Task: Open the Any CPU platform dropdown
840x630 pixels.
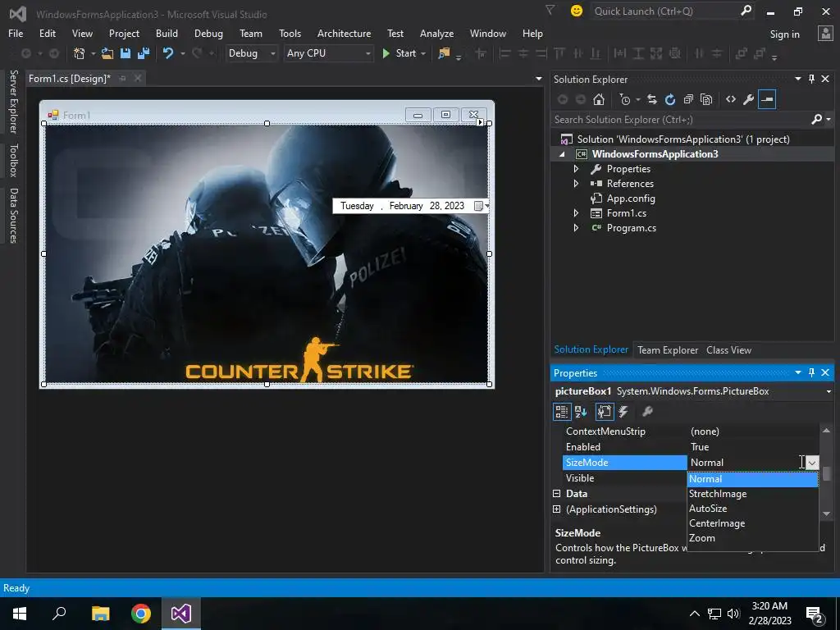Action: pyautogui.click(x=368, y=53)
